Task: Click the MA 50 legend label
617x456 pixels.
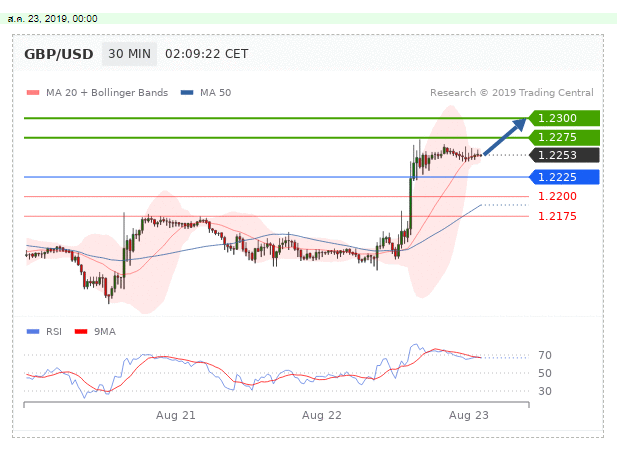Action: point(216,93)
